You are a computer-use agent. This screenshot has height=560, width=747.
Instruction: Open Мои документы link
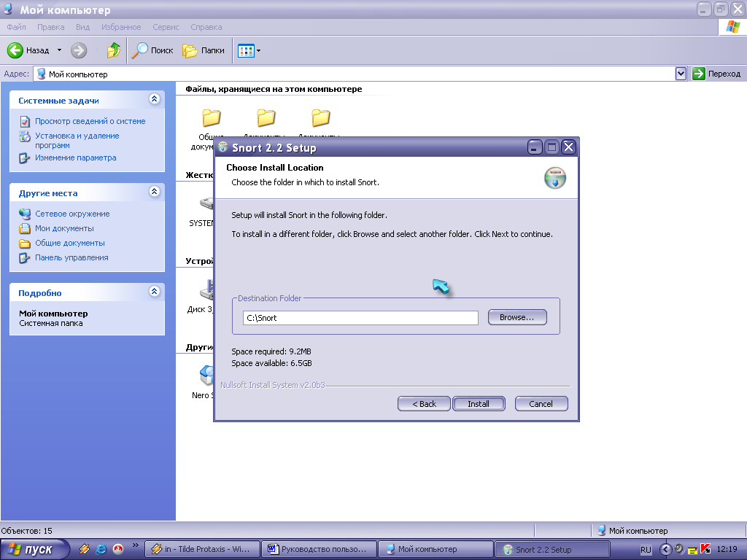click(x=64, y=228)
